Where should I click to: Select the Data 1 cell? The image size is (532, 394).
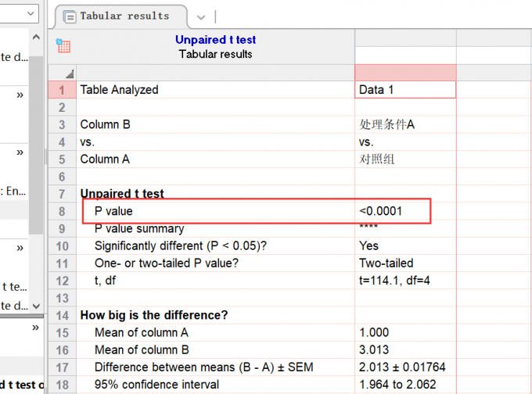(x=404, y=90)
